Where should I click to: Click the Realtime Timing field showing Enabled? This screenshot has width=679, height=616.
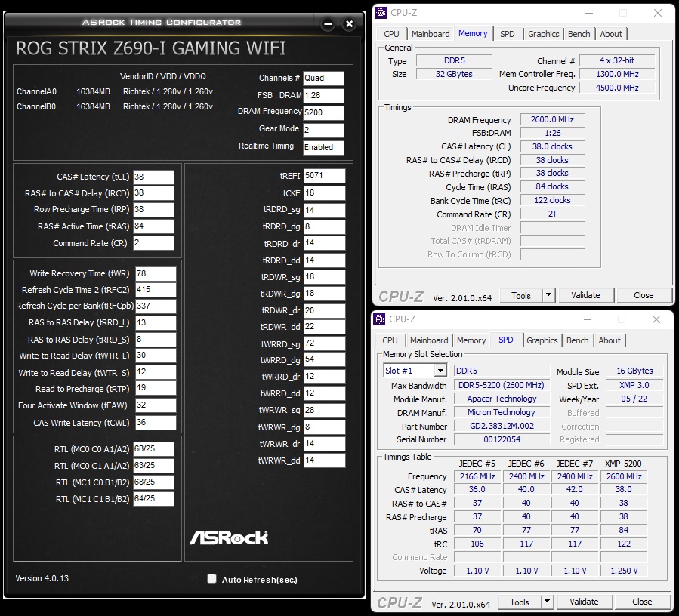click(x=323, y=147)
